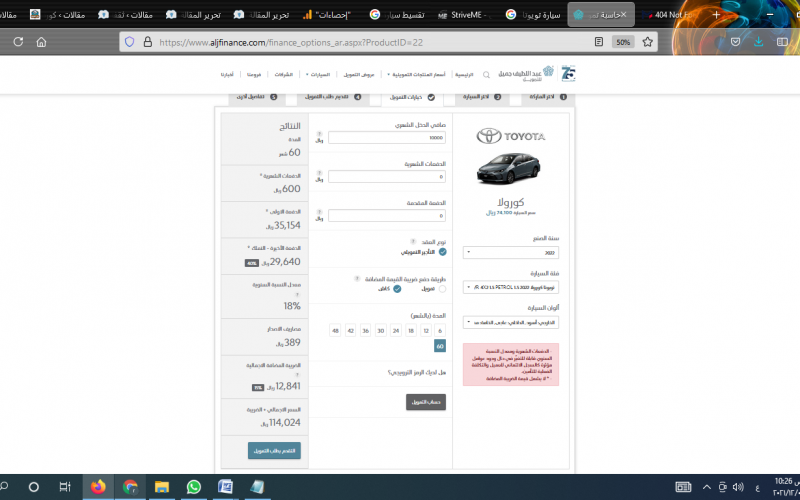Image resolution: width=800 pixels, height=500 pixels.
Task: Toggle reader view icon in address bar
Action: click(x=599, y=42)
